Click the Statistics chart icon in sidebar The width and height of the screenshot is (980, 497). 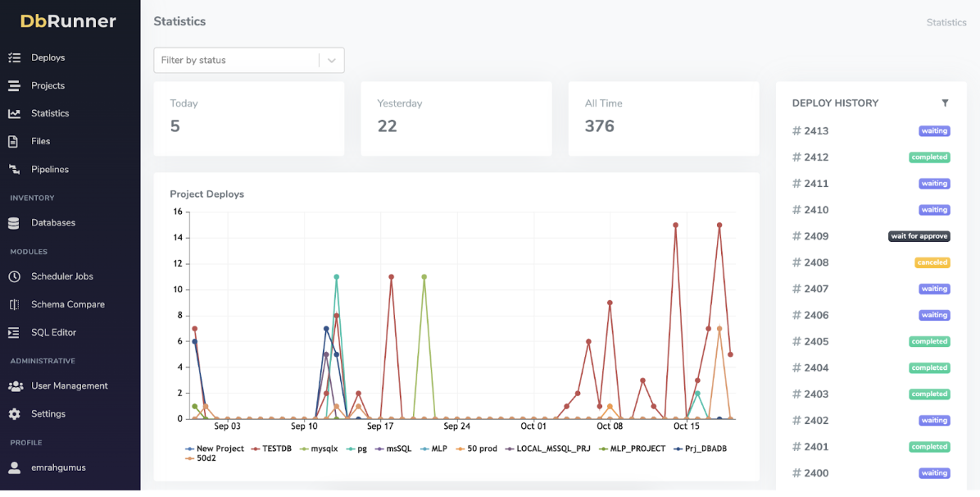(x=14, y=113)
